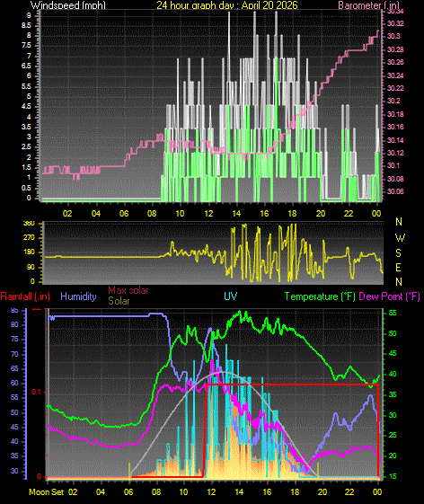424x504 pixels.
Task: Click the '12' hour label under windspeed graph
Action: [x=208, y=214]
